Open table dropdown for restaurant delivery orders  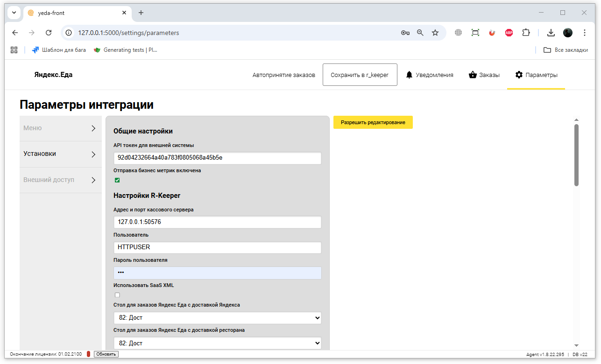pyautogui.click(x=217, y=343)
